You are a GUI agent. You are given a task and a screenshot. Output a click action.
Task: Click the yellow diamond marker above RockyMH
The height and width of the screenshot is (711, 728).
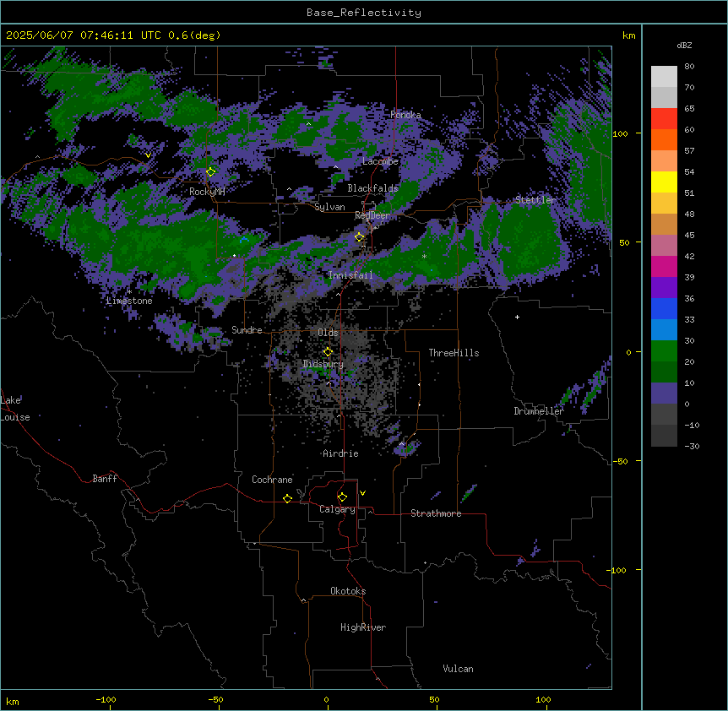tap(211, 171)
